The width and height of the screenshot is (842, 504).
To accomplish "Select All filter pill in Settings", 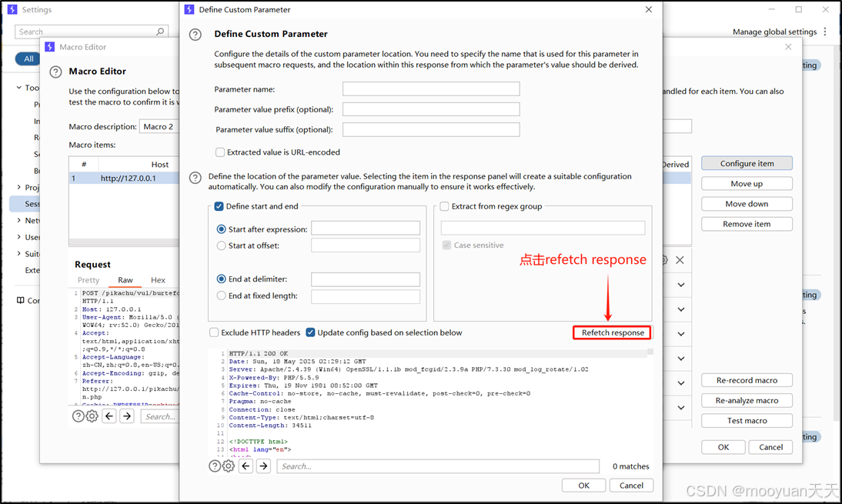I will pos(28,59).
